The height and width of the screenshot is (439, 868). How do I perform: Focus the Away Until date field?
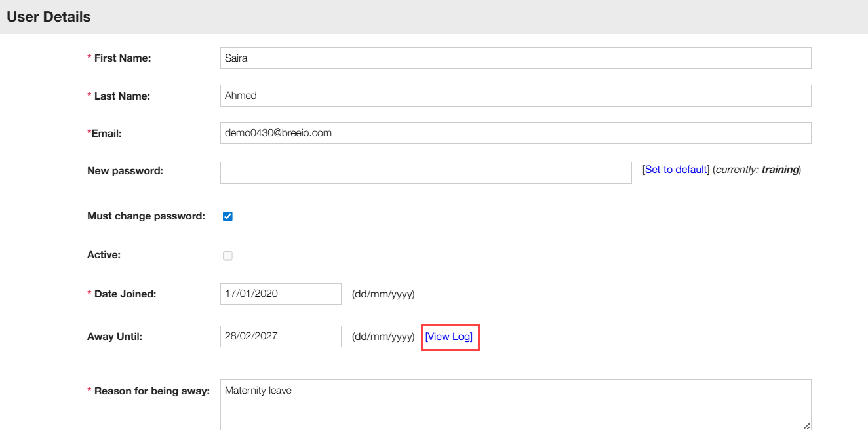281,336
